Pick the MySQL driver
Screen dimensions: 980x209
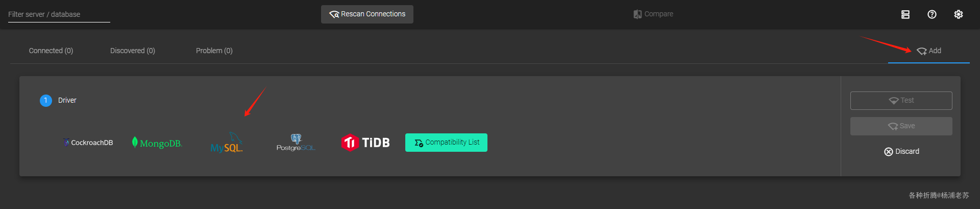coord(227,143)
